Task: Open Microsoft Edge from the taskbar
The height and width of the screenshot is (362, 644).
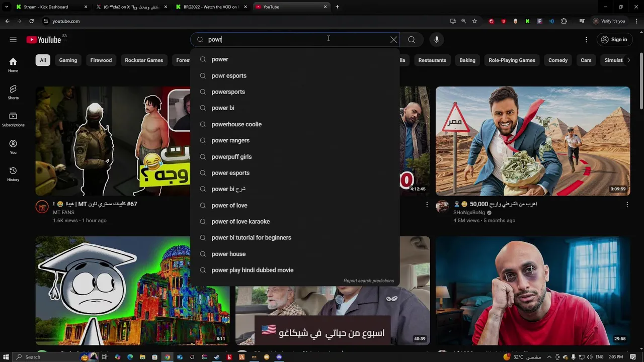Action: 130,357
